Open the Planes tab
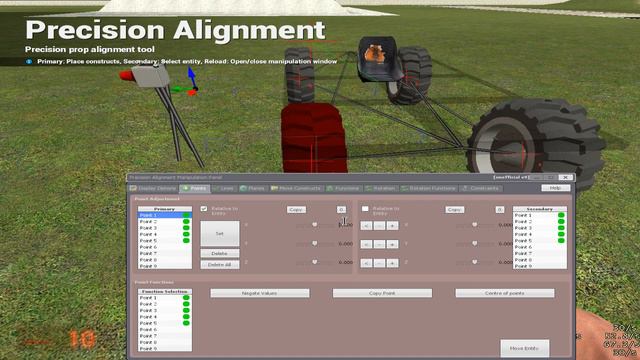The height and width of the screenshot is (360, 640). pyautogui.click(x=253, y=189)
